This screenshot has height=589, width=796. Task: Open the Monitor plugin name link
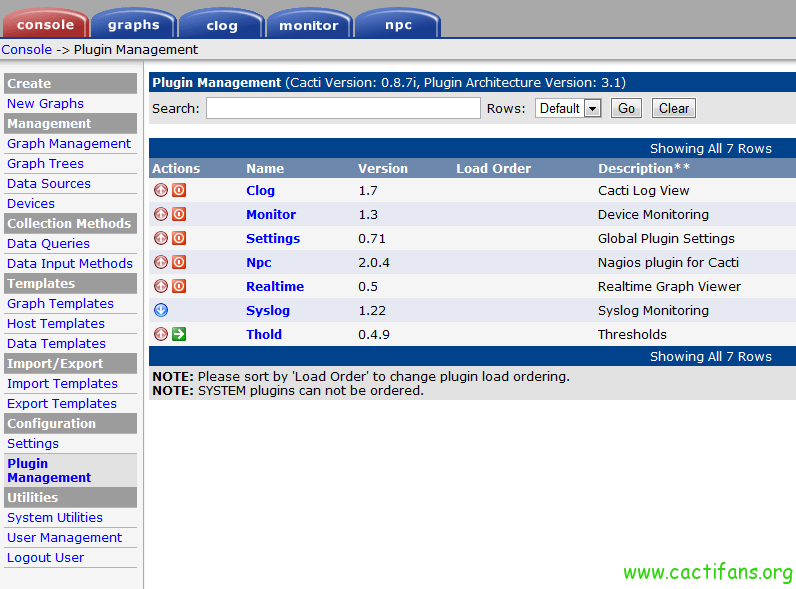pos(271,215)
